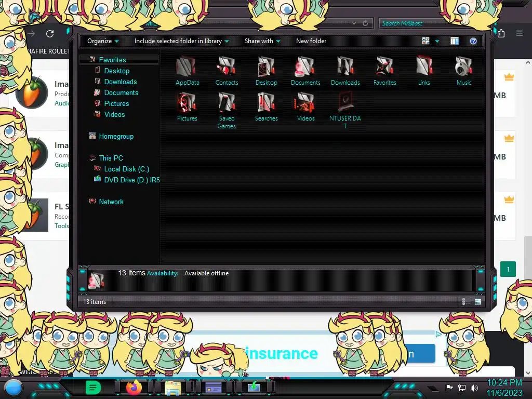Click the 13 items status bar text
Viewport: 532px width, 399px height.
(95, 302)
